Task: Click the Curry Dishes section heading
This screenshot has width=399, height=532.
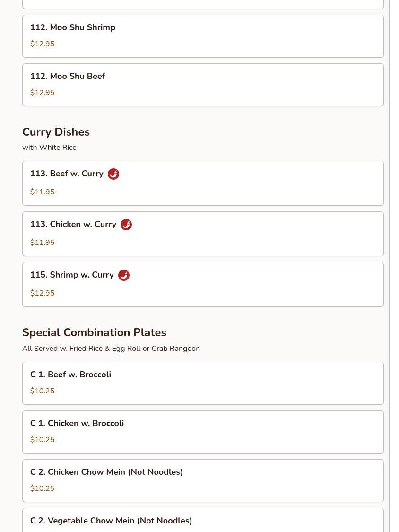Action: [x=56, y=132]
